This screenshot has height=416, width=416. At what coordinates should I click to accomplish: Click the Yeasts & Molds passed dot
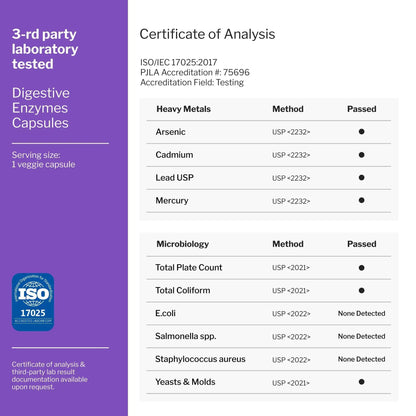361,382
